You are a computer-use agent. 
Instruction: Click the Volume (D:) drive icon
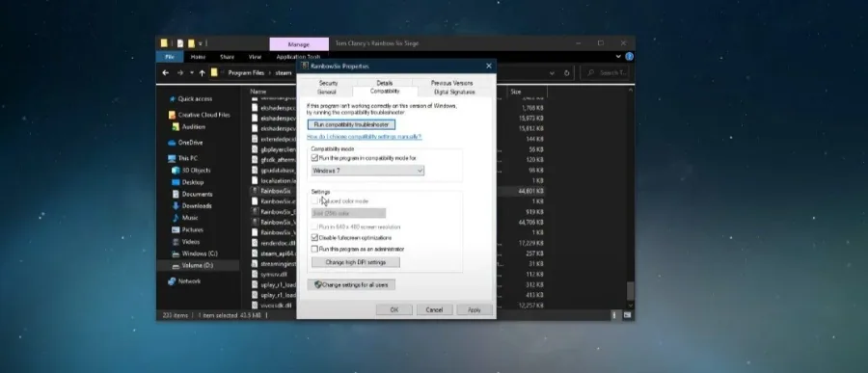click(176, 266)
